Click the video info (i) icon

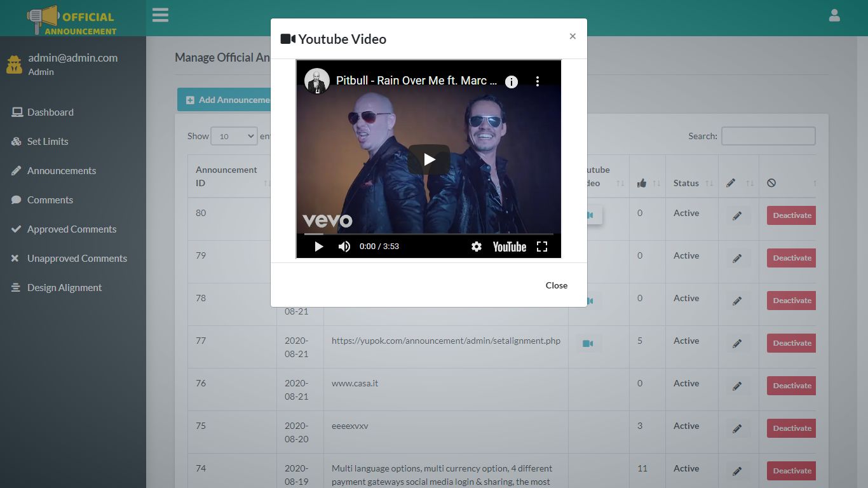(511, 81)
